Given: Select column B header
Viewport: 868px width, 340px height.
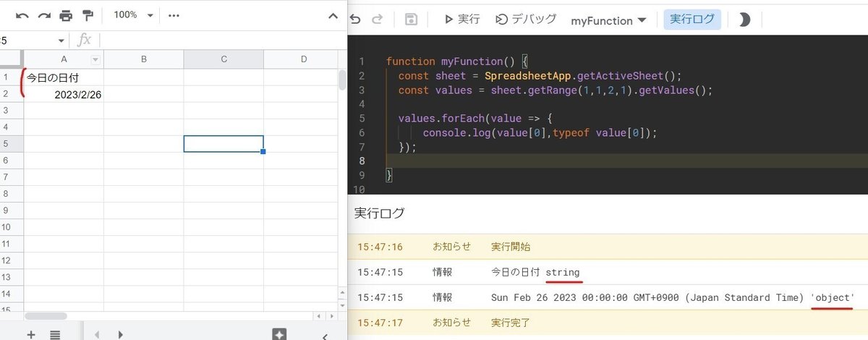Looking at the screenshot, I should coord(144,59).
